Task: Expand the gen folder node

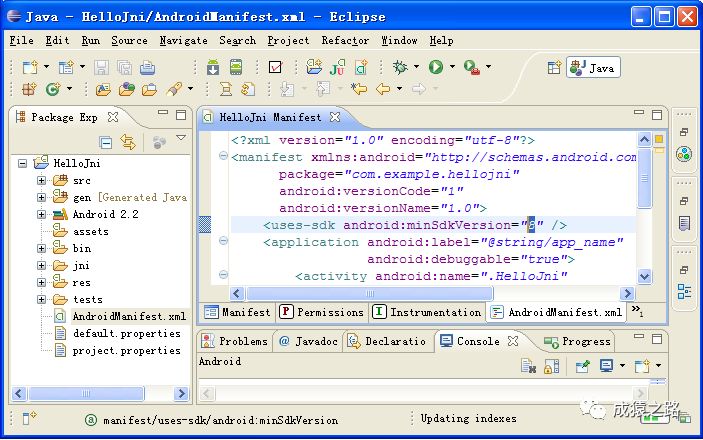Action: pos(41,197)
